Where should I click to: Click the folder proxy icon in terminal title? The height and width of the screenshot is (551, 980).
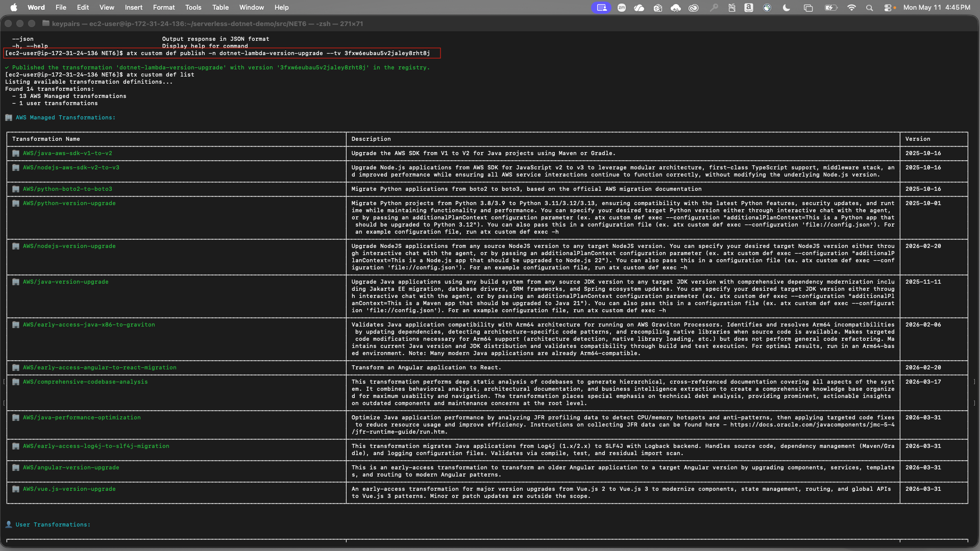pyautogui.click(x=46, y=23)
